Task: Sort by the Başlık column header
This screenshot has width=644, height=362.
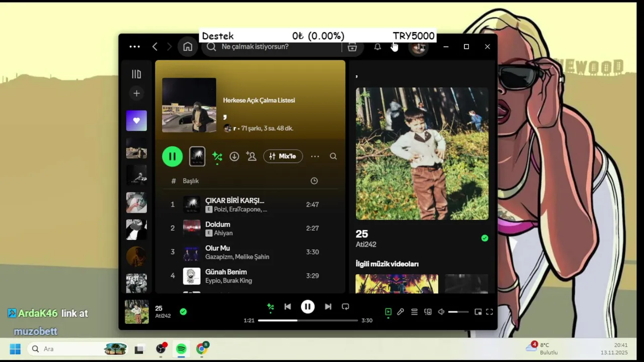Action: tap(191, 181)
